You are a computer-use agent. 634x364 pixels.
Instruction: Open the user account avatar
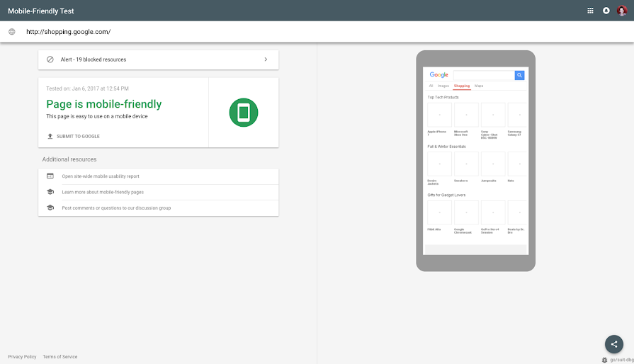pos(622,11)
